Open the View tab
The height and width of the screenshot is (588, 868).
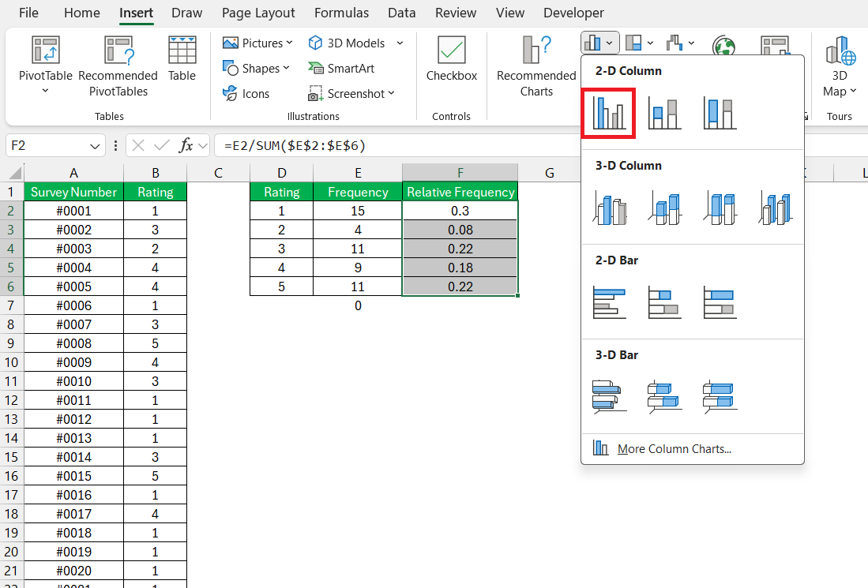(510, 13)
